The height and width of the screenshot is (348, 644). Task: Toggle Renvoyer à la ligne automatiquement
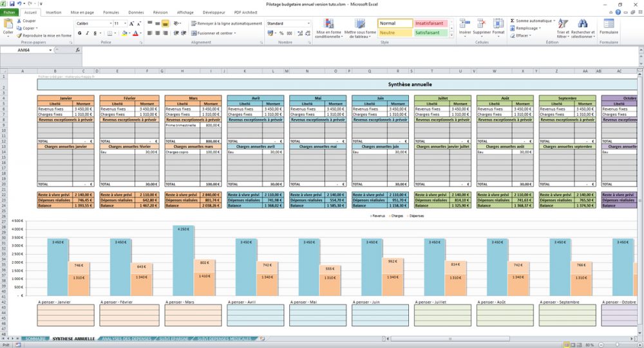pos(226,23)
